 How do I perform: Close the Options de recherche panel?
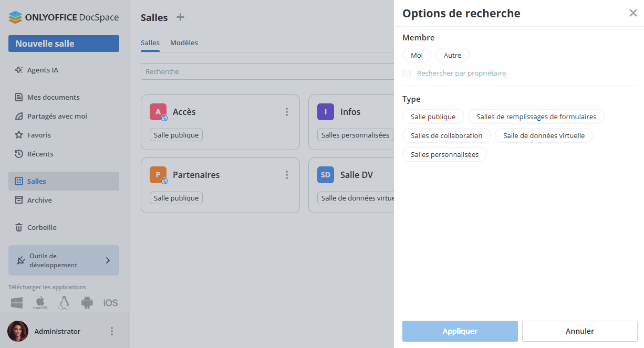pos(633,13)
